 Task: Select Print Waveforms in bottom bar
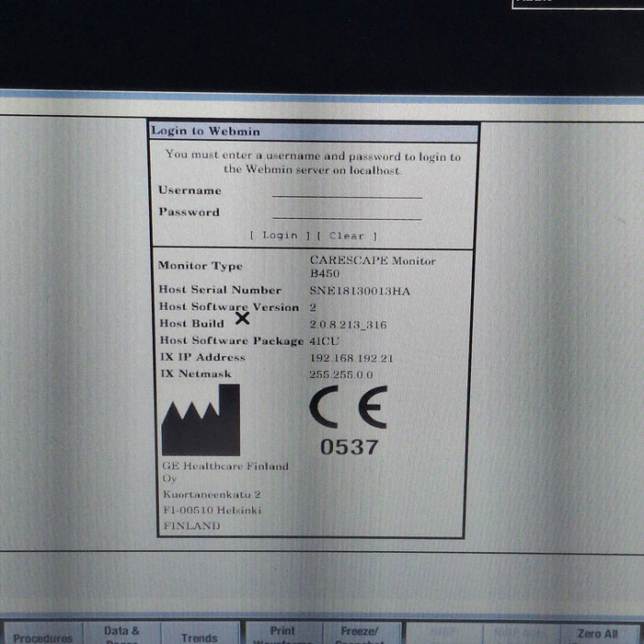click(x=282, y=634)
